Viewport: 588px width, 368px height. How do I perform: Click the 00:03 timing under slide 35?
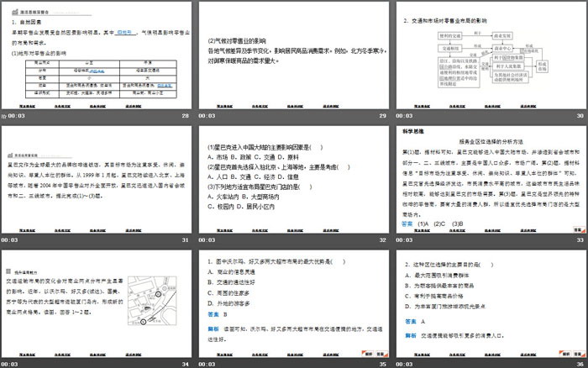pos(207,365)
